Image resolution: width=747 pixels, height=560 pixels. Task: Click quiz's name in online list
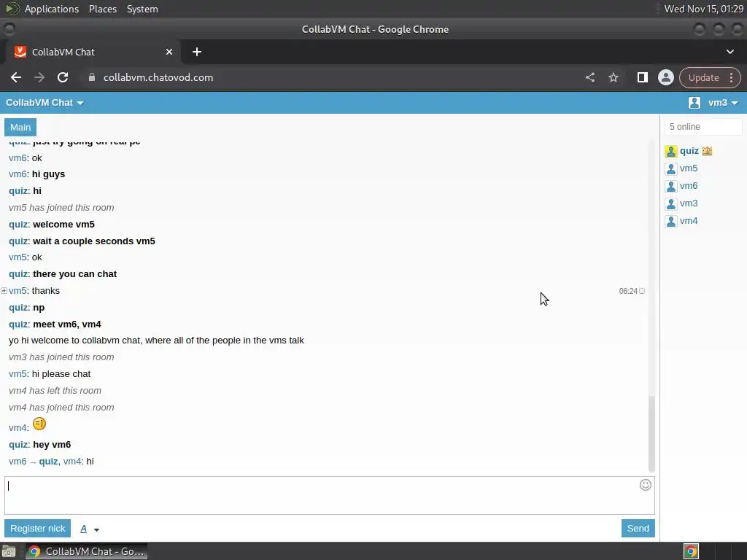tap(689, 151)
